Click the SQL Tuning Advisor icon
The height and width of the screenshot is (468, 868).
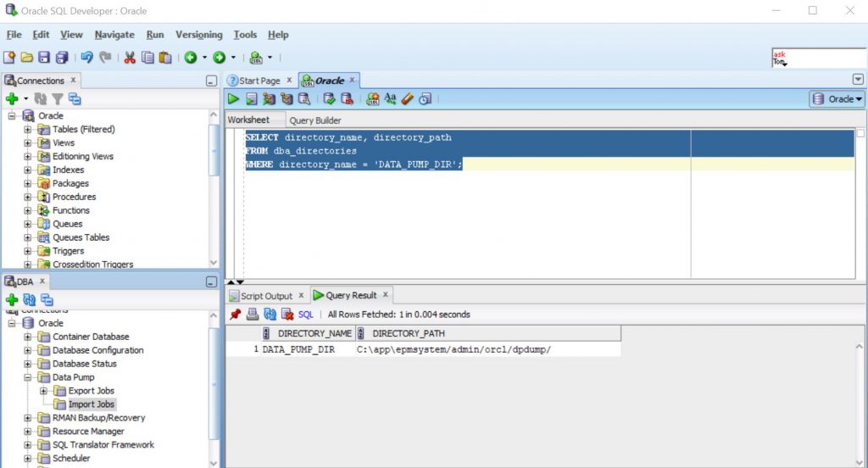[x=304, y=99]
